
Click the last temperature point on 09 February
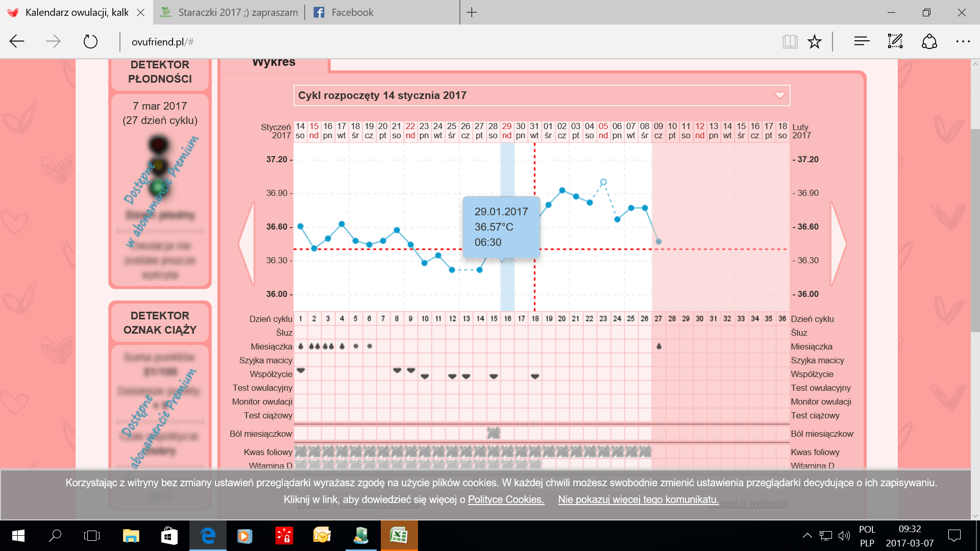(x=658, y=241)
